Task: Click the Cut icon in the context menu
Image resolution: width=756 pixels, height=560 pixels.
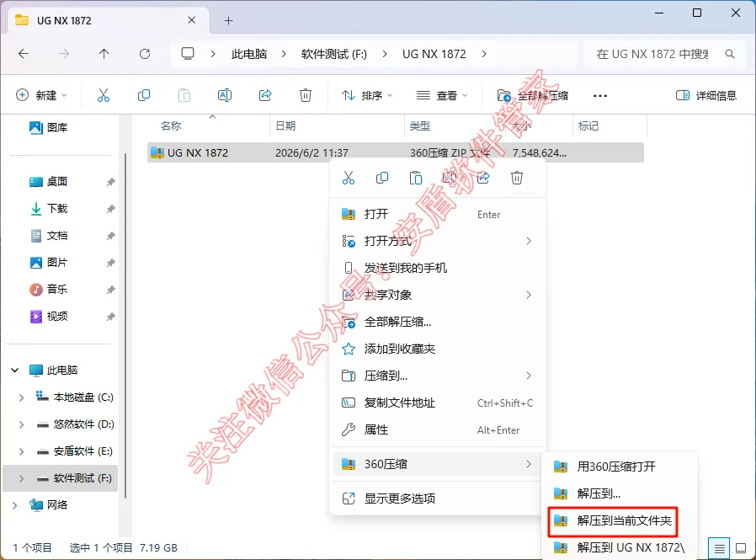Action: point(348,178)
